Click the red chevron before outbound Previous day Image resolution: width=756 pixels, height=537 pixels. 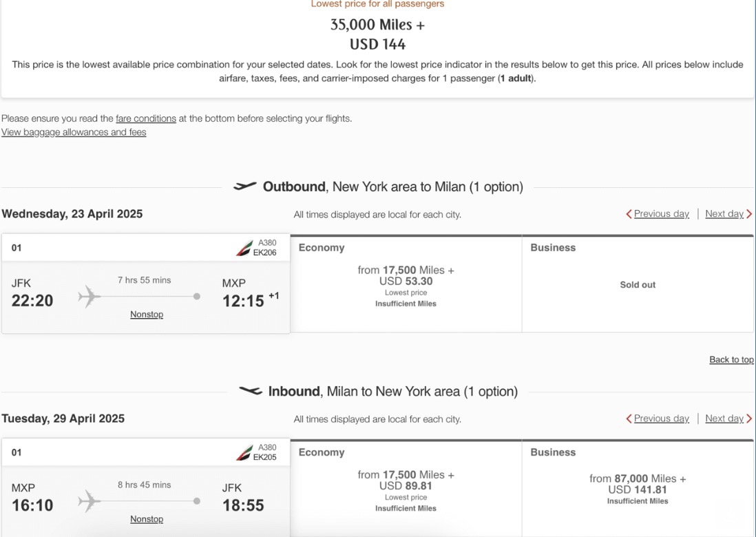(627, 213)
